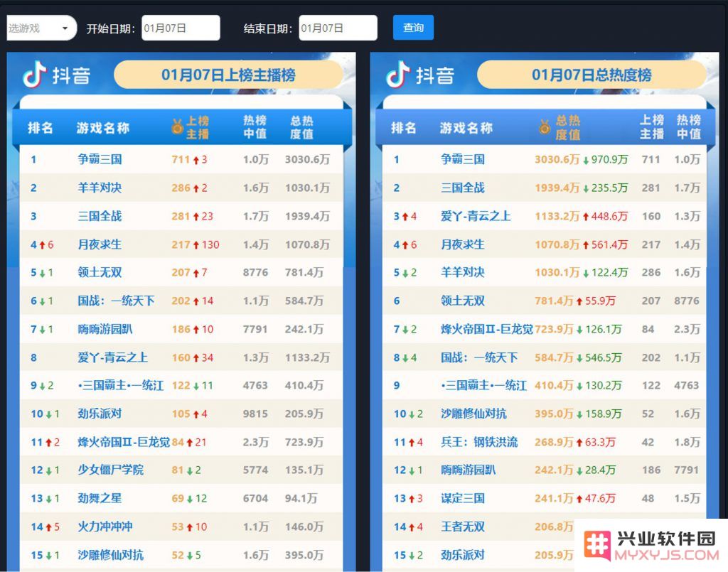Open 争霸三国 in the right 总热度榜 table

463,160
